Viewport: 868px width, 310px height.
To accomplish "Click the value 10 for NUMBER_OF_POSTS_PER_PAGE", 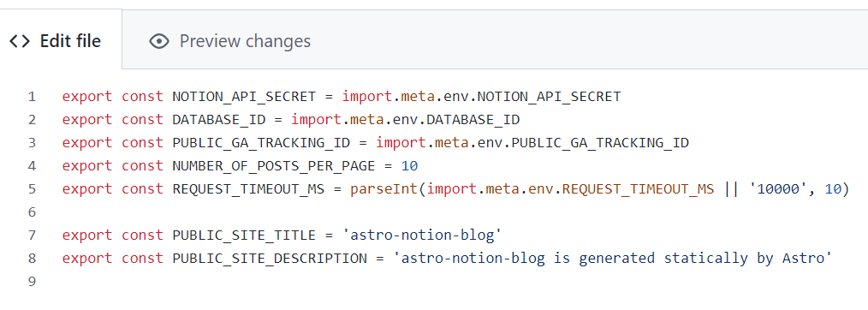I will coord(410,166).
